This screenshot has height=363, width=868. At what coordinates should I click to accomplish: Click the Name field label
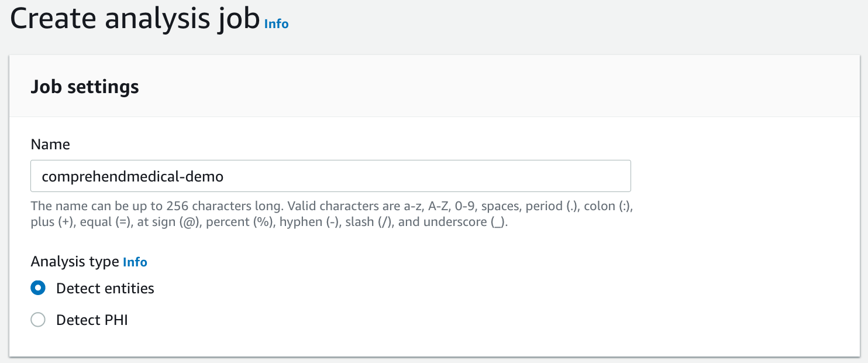[x=50, y=145]
